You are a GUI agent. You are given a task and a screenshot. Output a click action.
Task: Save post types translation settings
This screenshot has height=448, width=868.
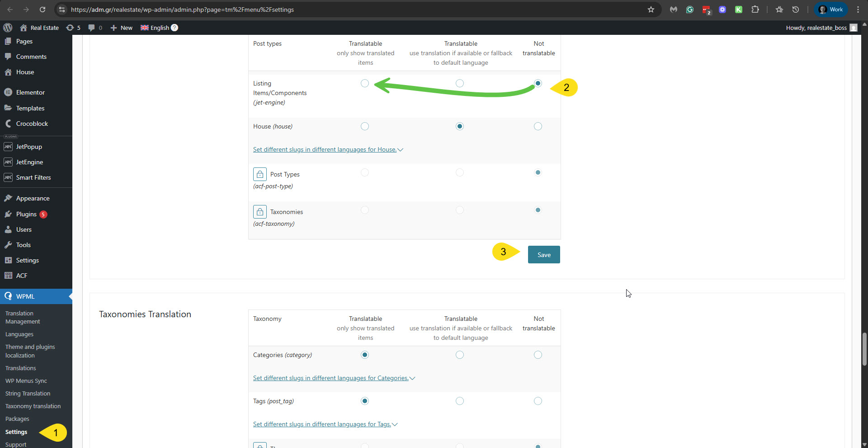click(x=544, y=255)
